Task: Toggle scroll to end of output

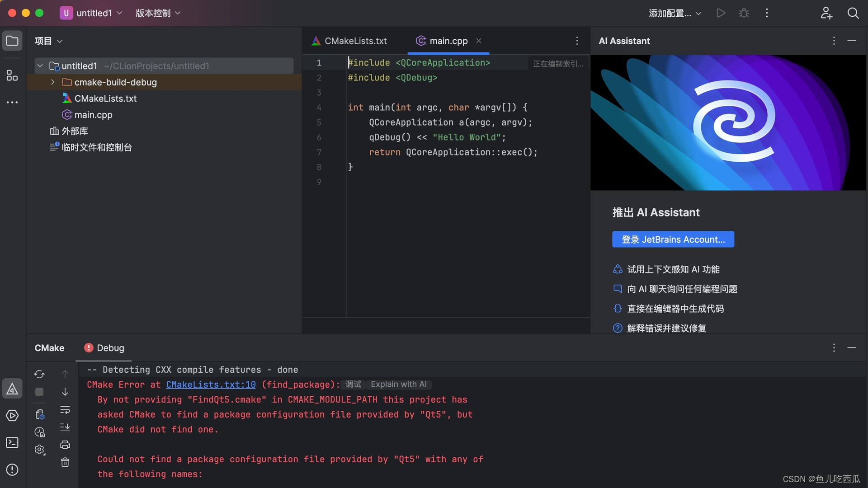Action: (x=65, y=427)
